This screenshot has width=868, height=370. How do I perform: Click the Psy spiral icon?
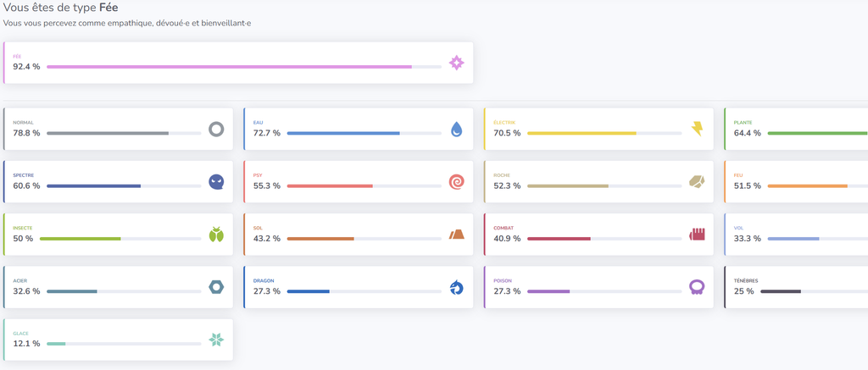456,182
